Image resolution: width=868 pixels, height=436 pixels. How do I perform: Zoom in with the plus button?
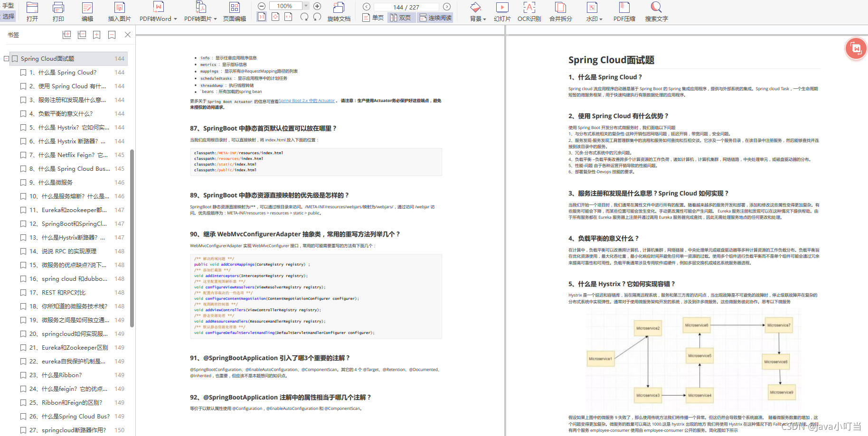pos(317,6)
